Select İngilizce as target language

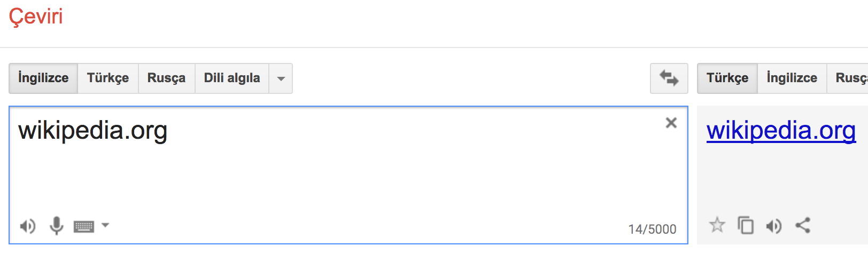792,78
